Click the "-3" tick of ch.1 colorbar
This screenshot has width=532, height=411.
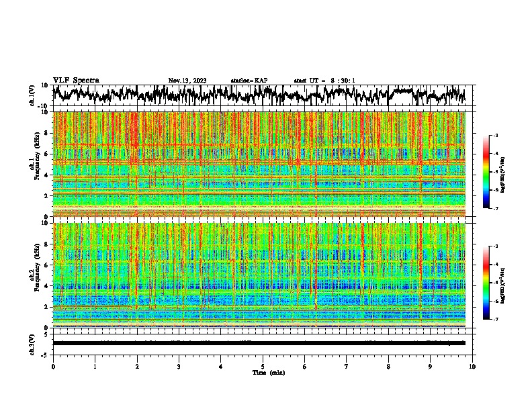click(495, 136)
